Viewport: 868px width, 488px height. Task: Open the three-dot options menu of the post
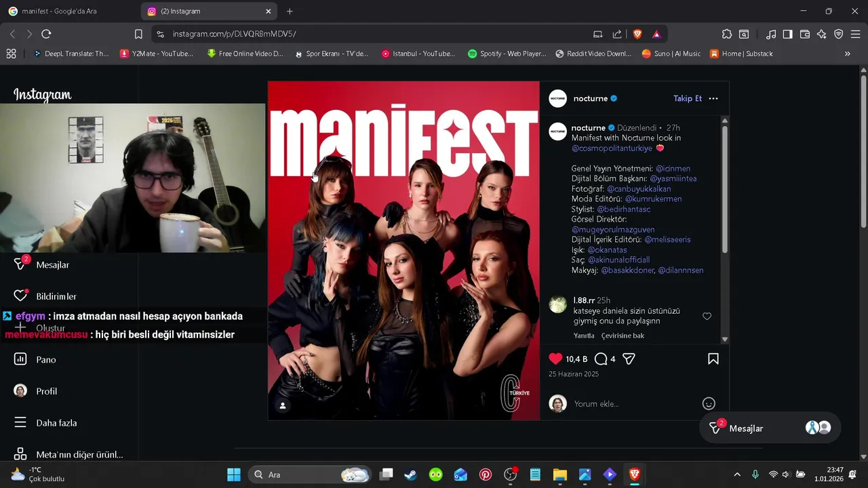click(713, 98)
